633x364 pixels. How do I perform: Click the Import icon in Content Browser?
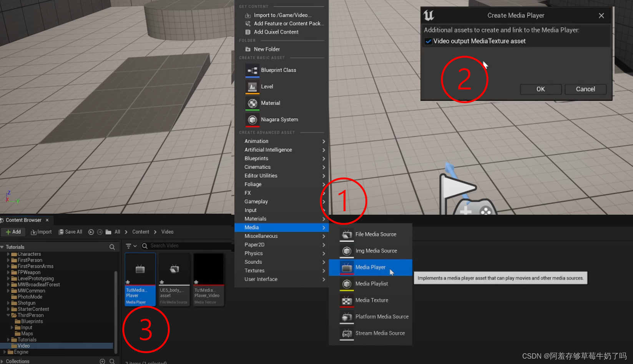point(33,232)
